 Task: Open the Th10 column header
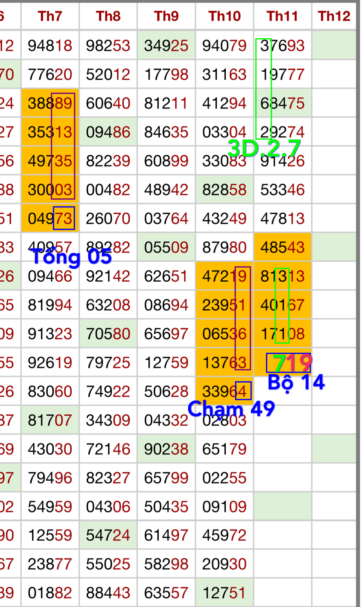224,16
